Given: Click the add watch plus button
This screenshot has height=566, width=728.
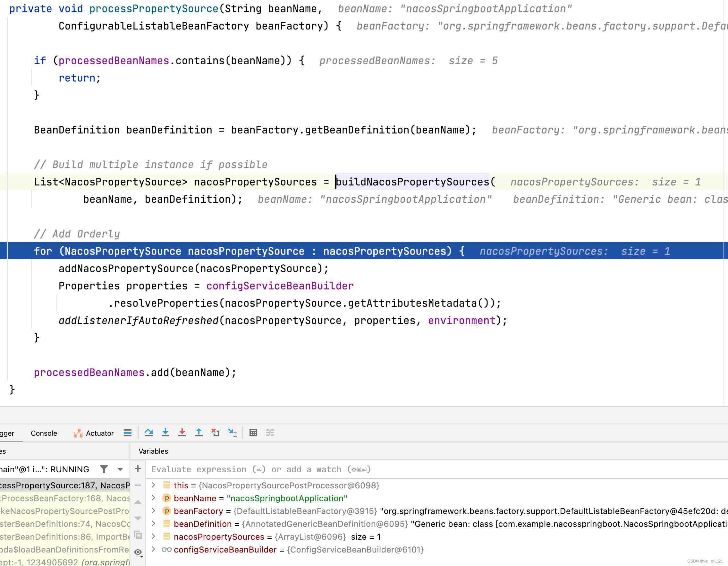Looking at the screenshot, I should coord(138,468).
